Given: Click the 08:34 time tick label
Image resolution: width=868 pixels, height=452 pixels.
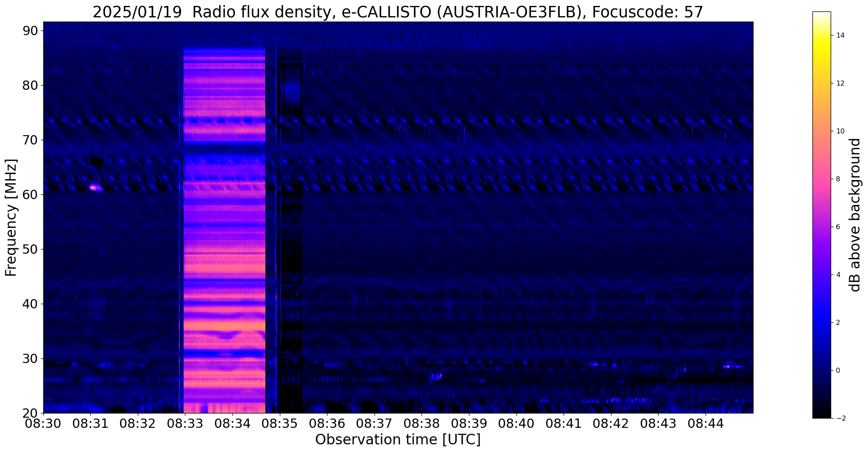Looking at the screenshot, I should click(x=232, y=424).
